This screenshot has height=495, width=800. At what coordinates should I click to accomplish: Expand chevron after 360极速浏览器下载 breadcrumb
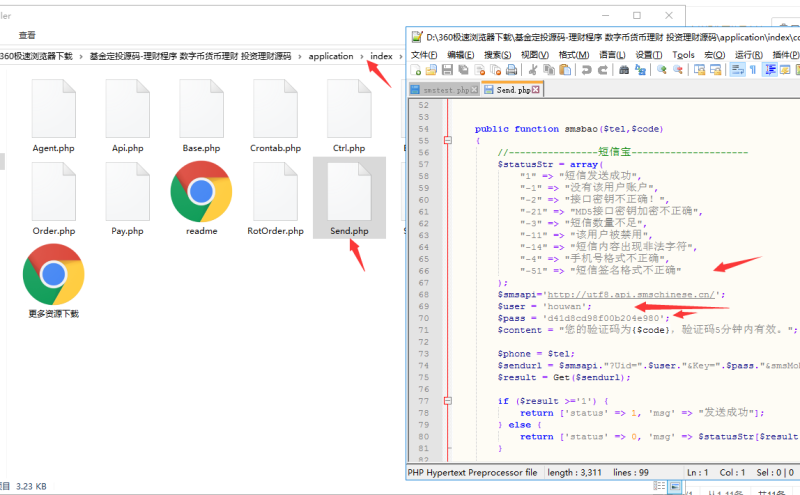81,56
